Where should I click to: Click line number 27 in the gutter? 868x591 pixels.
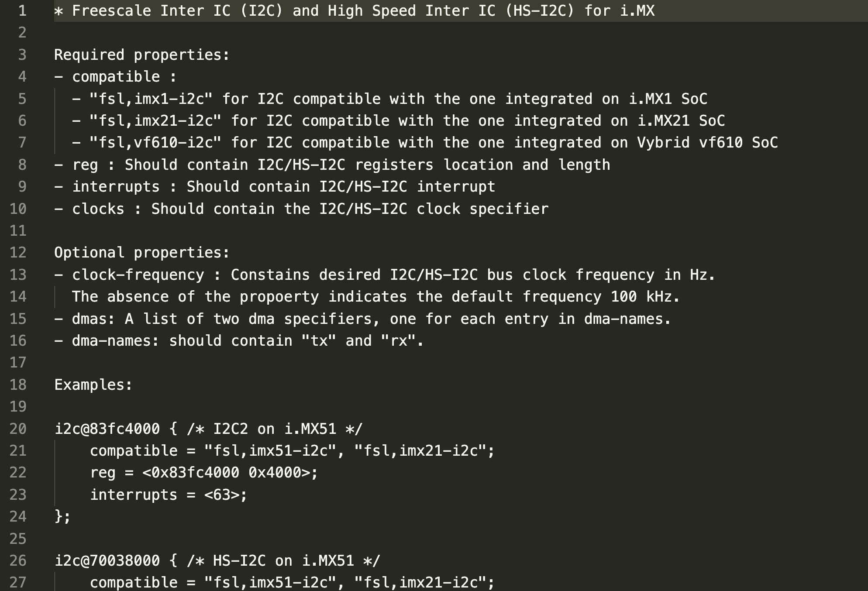pyautogui.click(x=18, y=583)
